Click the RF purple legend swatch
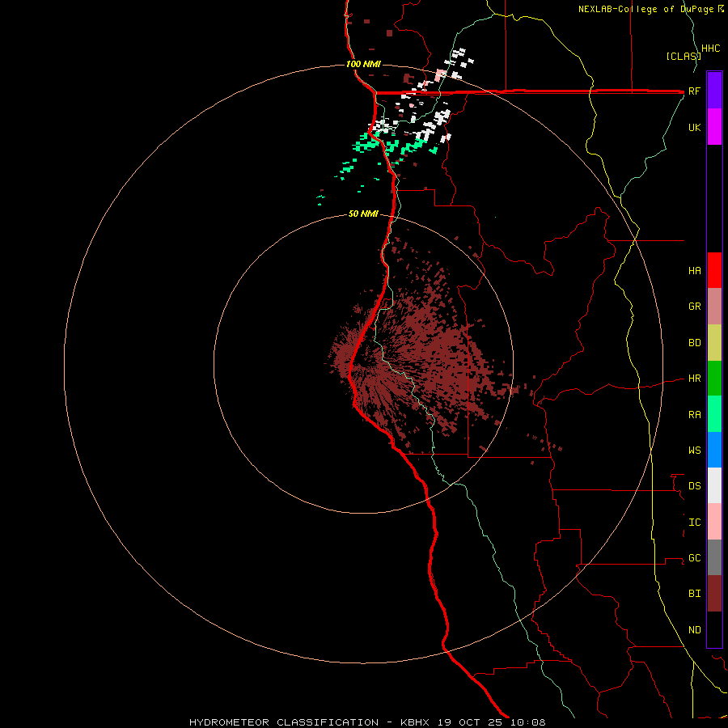 click(x=714, y=91)
